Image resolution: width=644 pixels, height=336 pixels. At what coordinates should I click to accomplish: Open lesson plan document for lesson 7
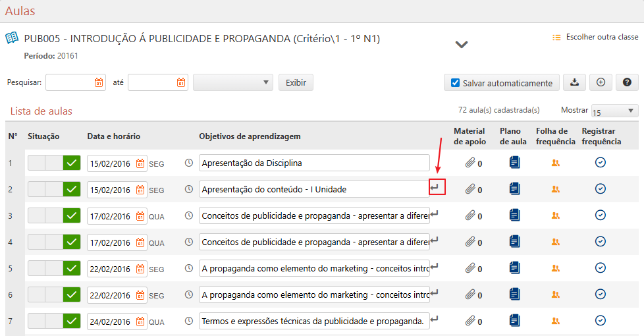[515, 320]
